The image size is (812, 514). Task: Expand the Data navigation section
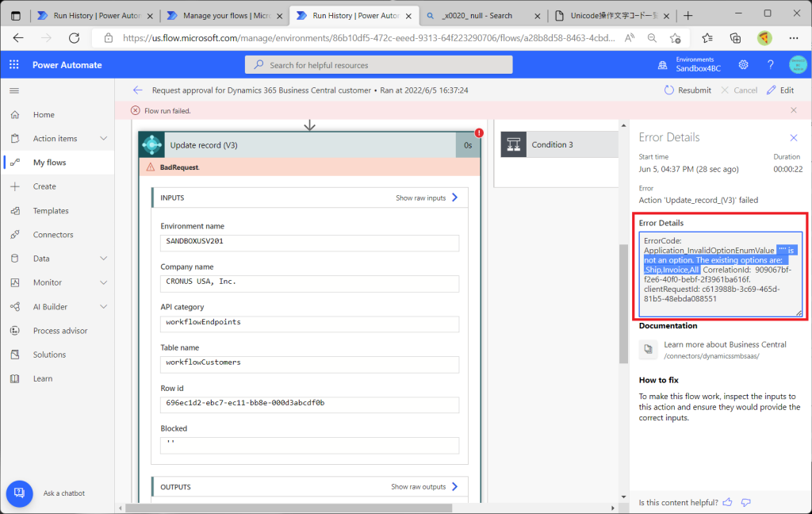(x=103, y=259)
